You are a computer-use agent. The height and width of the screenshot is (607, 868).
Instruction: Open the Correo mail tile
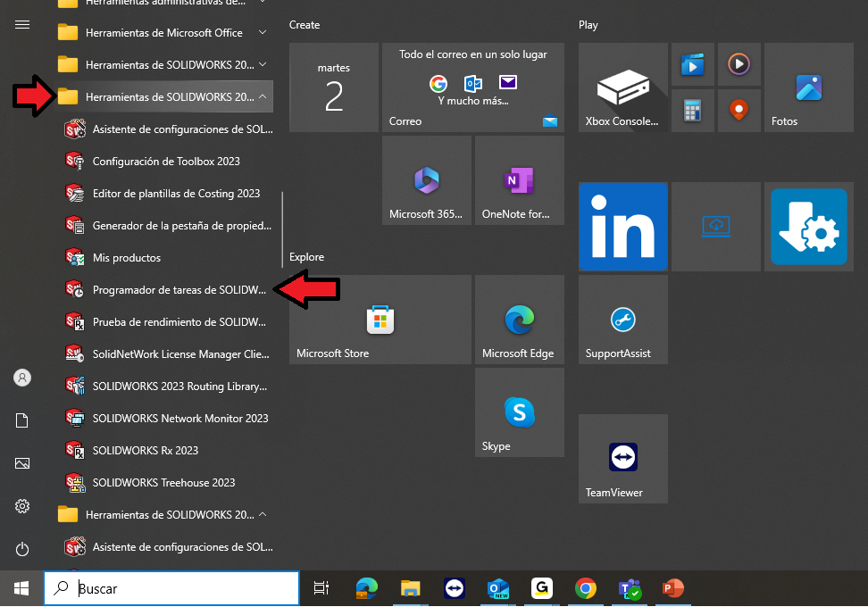[472, 87]
